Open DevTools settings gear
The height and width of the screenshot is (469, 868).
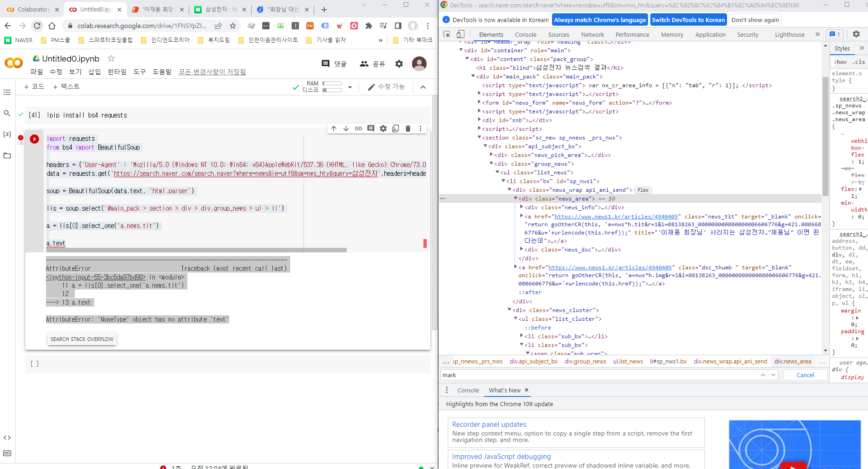(x=856, y=34)
